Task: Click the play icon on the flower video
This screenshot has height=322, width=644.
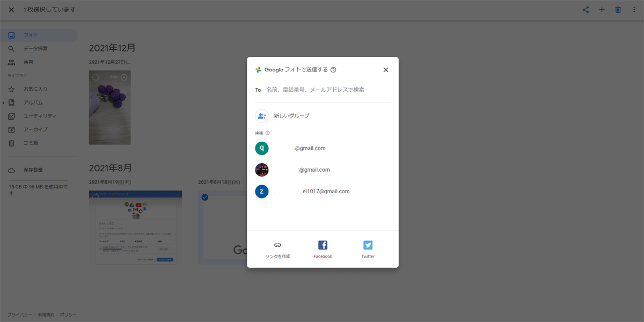Action: (x=124, y=77)
